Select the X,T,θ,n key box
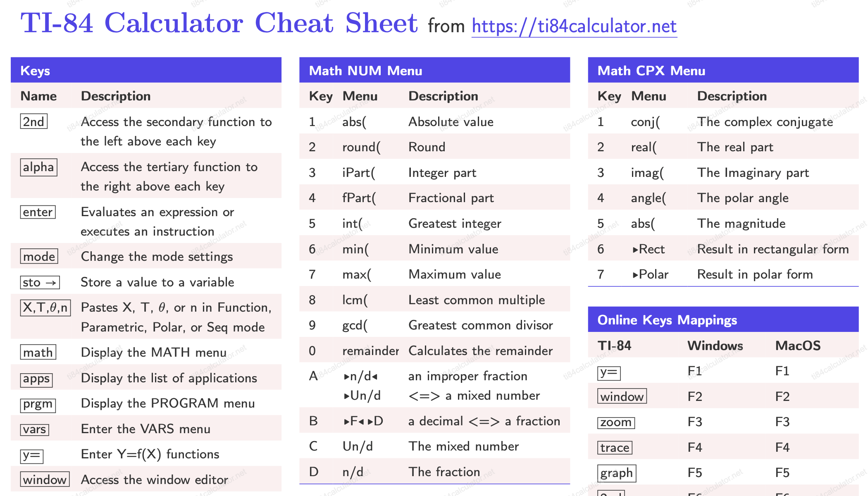The height and width of the screenshot is (496, 868). 45,308
